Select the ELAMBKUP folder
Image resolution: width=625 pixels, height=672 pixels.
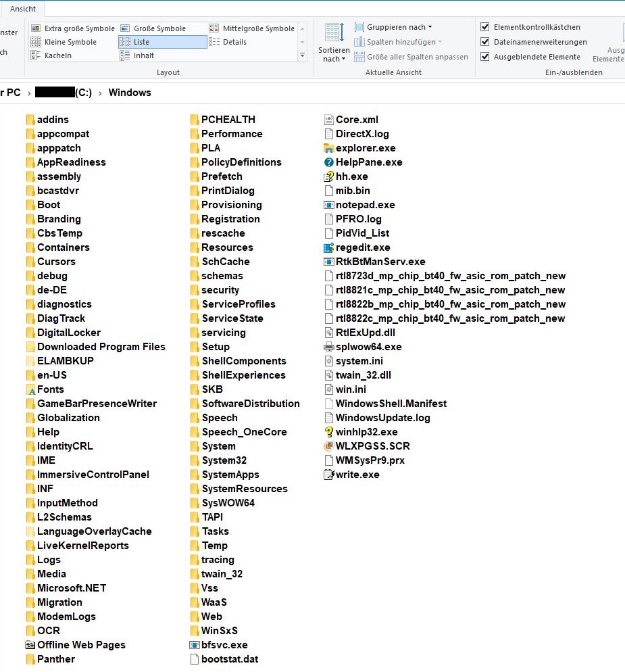pyautogui.click(x=60, y=361)
